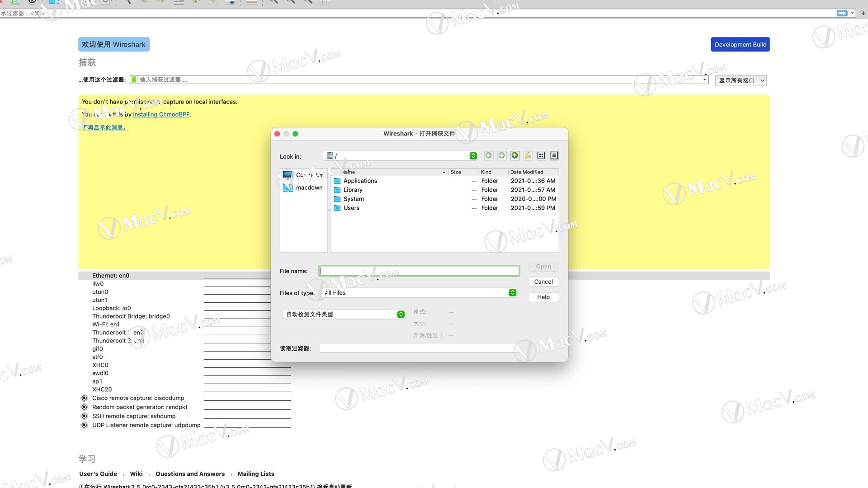Expand the Files of type dropdown
The height and width of the screenshot is (488, 868).
coord(511,292)
